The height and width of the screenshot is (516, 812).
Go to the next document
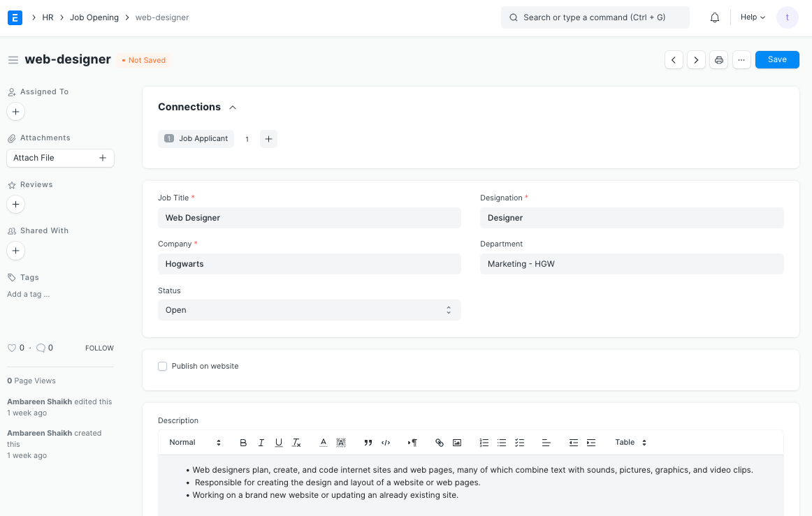[696, 60]
